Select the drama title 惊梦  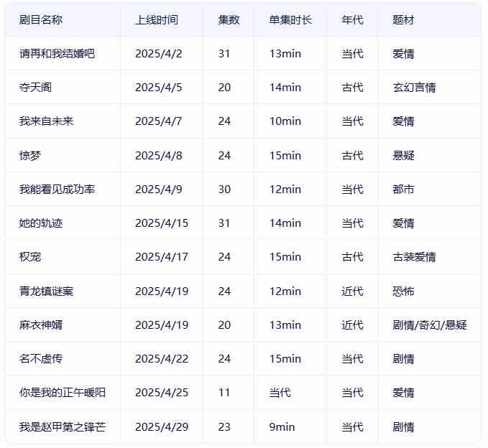click(30, 155)
